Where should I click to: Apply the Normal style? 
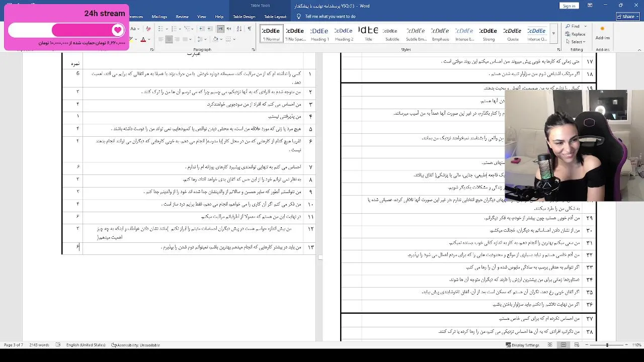pos(271,33)
